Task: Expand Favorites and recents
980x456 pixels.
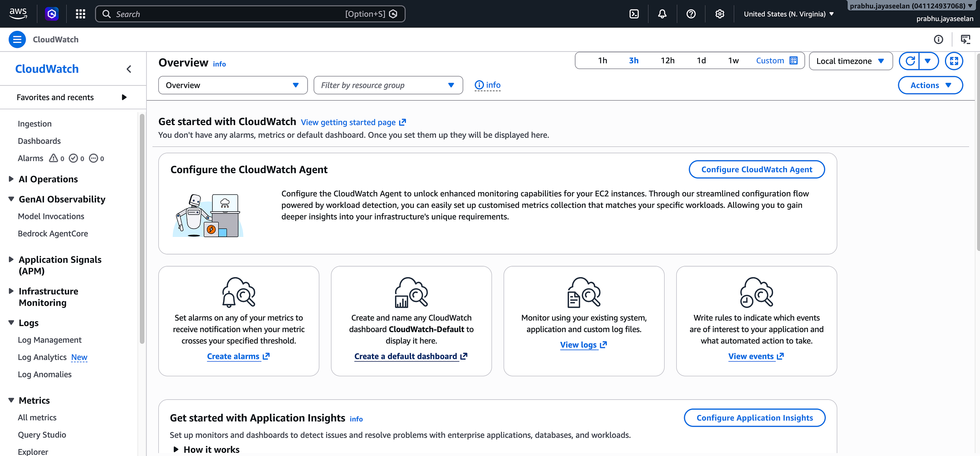Action: pos(72,97)
